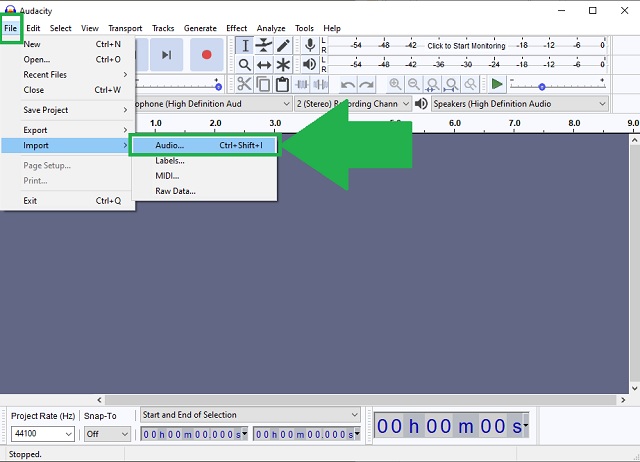Open the Edit menu
This screenshot has height=462, width=640.
(x=33, y=28)
